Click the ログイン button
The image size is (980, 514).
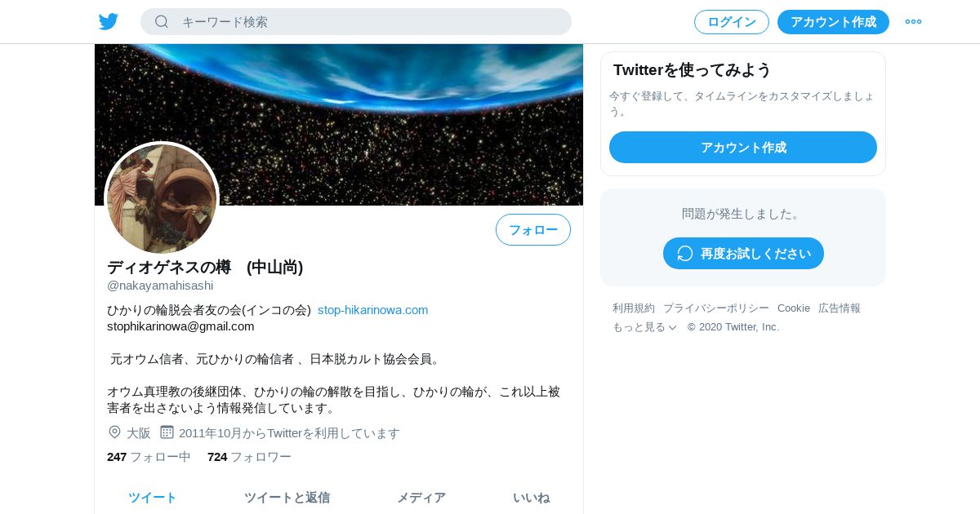(732, 22)
